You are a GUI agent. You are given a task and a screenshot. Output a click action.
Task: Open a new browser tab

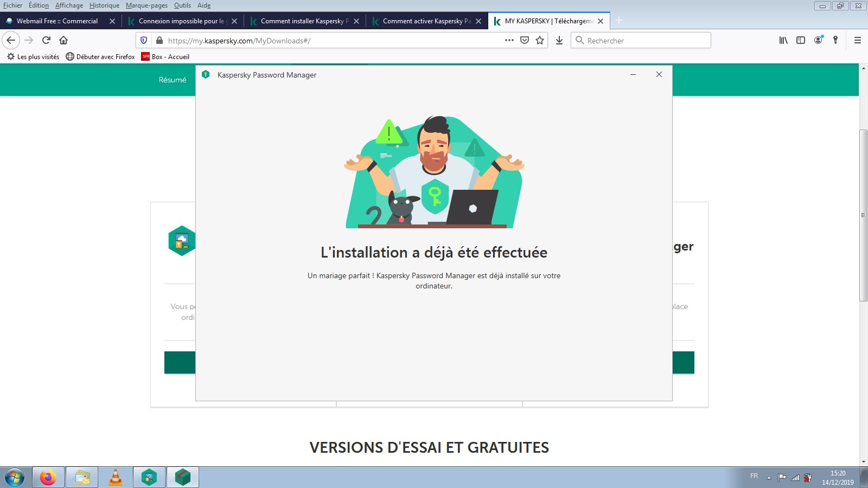pos(619,21)
